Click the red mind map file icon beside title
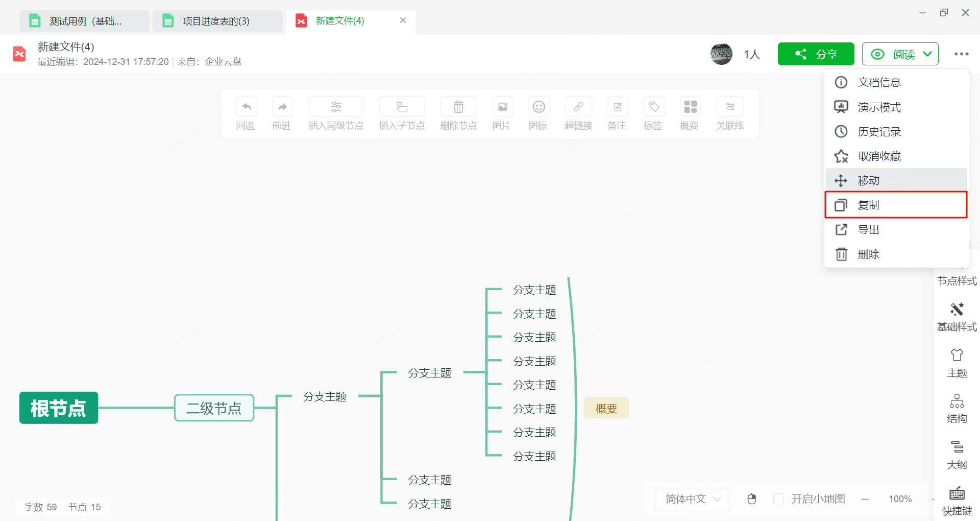The image size is (980, 521). point(19,54)
